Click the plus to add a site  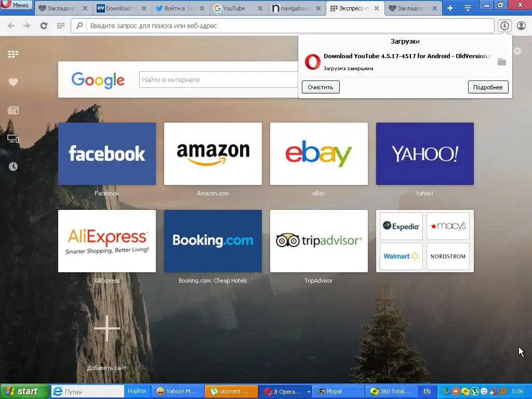coord(107,328)
